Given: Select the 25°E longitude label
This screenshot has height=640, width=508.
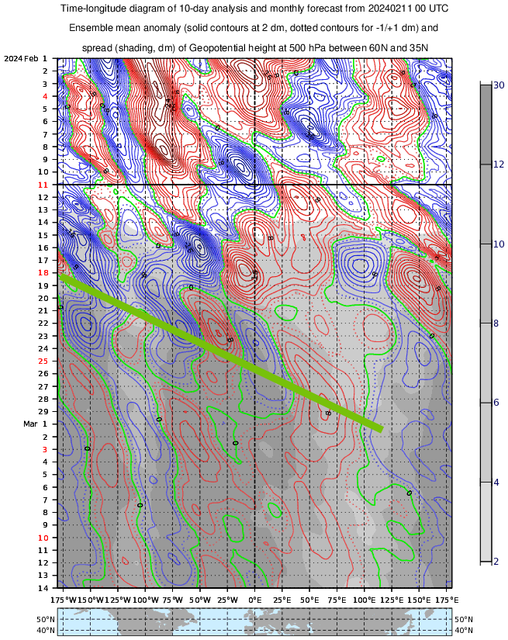Looking at the screenshot, I should [x=282, y=600].
